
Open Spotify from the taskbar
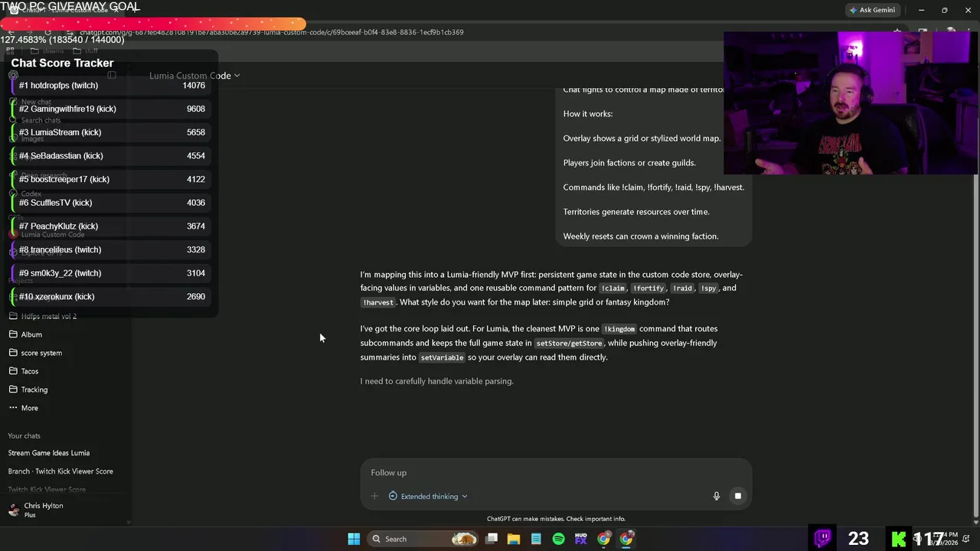(x=559, y=539)
